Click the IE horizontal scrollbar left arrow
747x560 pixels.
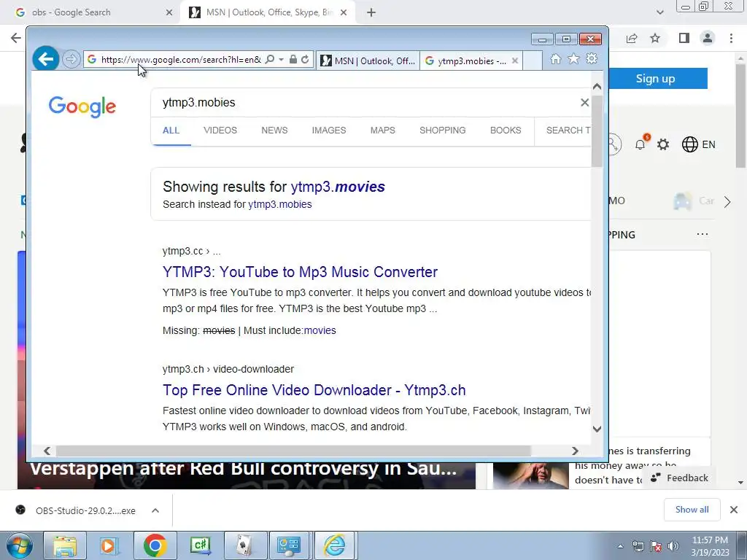[x=47, y=451]
